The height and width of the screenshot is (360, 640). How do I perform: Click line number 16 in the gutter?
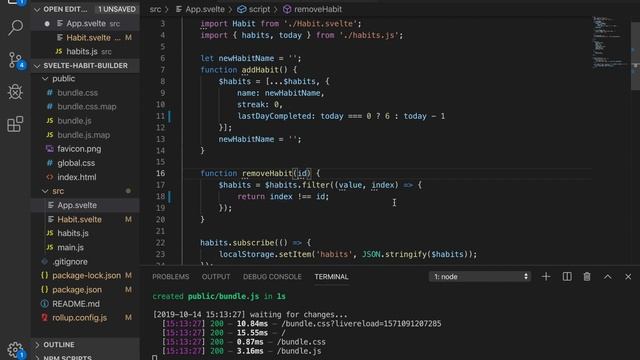pyautogui.click(x=160, y=173)
